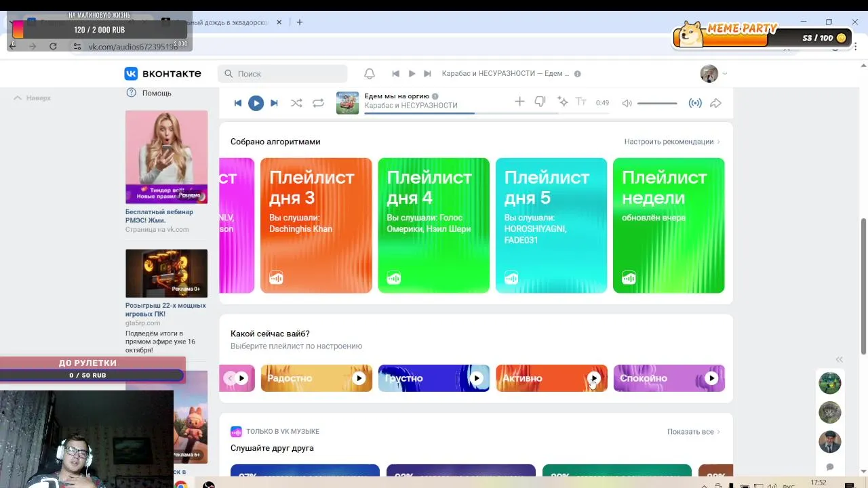
Task: Click Наверх to go to top
Action: pos(33,98)
